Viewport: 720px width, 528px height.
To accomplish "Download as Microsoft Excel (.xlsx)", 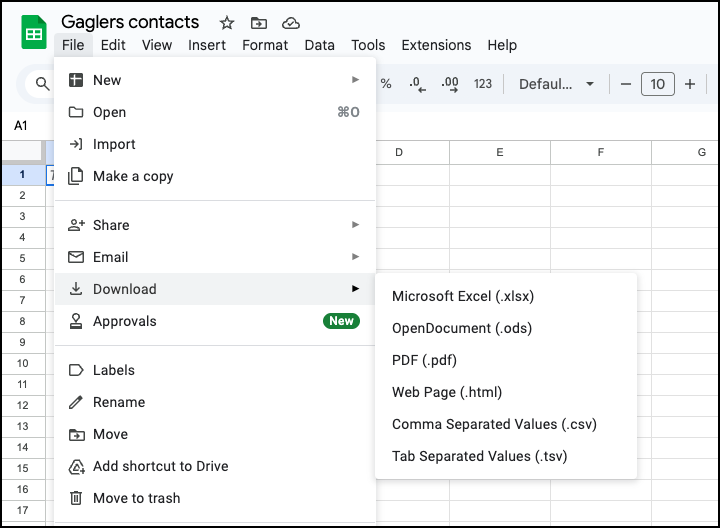I will [x=506, y=296].
